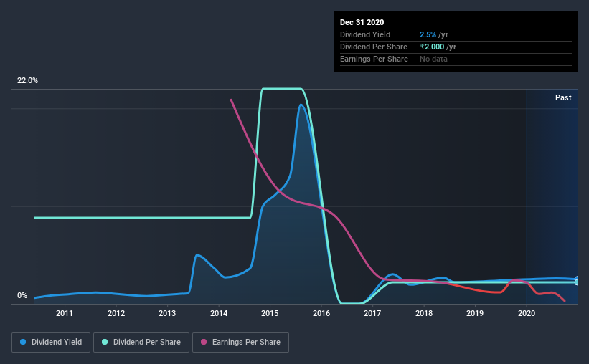Click the 2013 x-axis label
The width and height of the screenshot is (589, 364).
pos(167,313)
